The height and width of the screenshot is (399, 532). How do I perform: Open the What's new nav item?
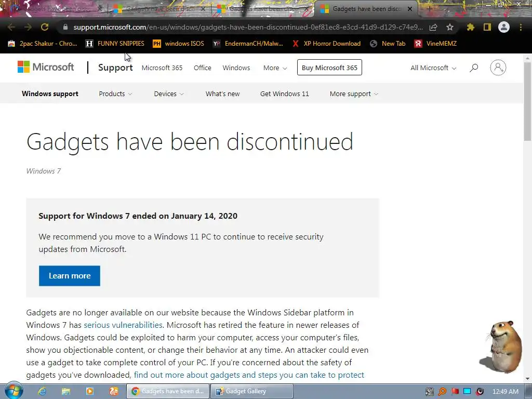coord(222,94)
